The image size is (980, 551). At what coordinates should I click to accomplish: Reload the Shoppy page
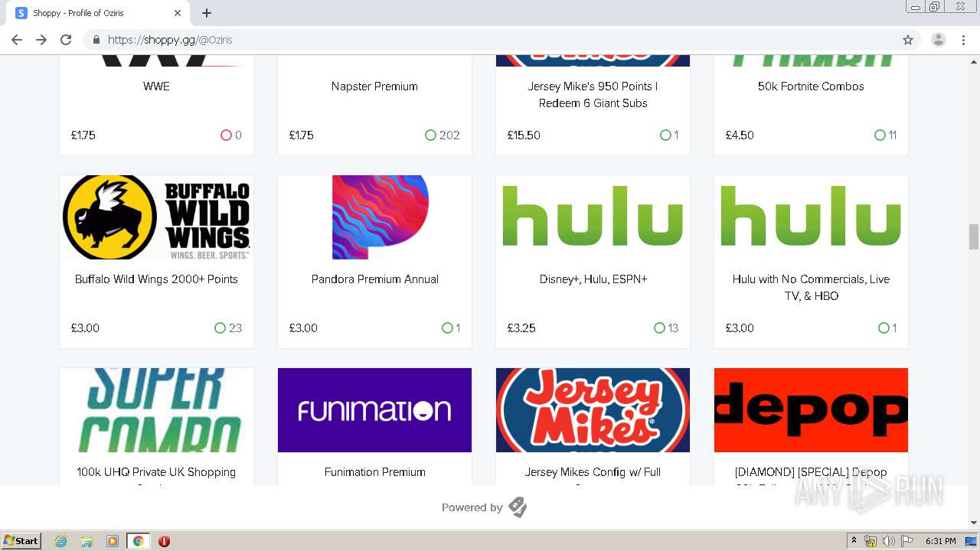coord(66,40)
